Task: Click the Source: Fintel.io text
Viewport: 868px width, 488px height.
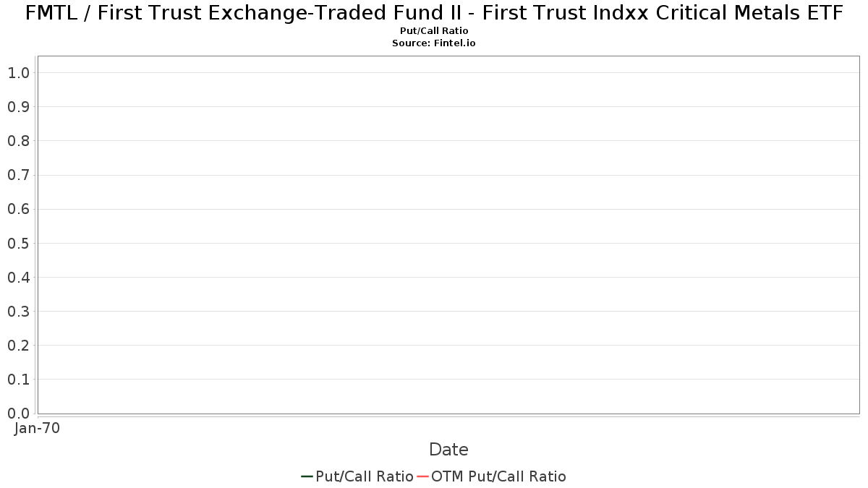Action: (434, 43)
